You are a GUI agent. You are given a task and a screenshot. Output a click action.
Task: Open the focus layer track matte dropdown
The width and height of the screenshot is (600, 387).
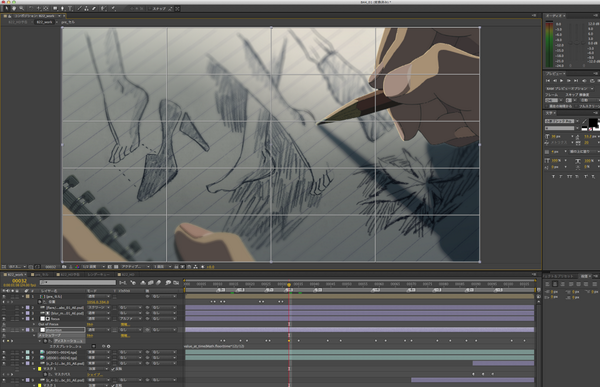coord(130,319)
